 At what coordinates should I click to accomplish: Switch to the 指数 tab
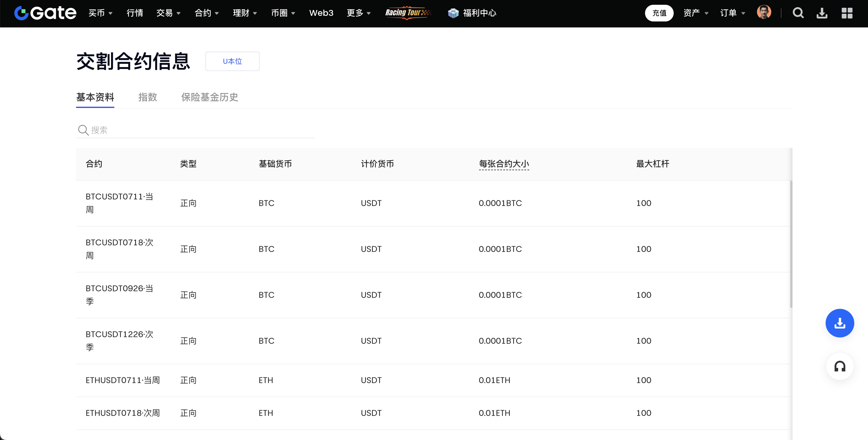coord(147,97)
